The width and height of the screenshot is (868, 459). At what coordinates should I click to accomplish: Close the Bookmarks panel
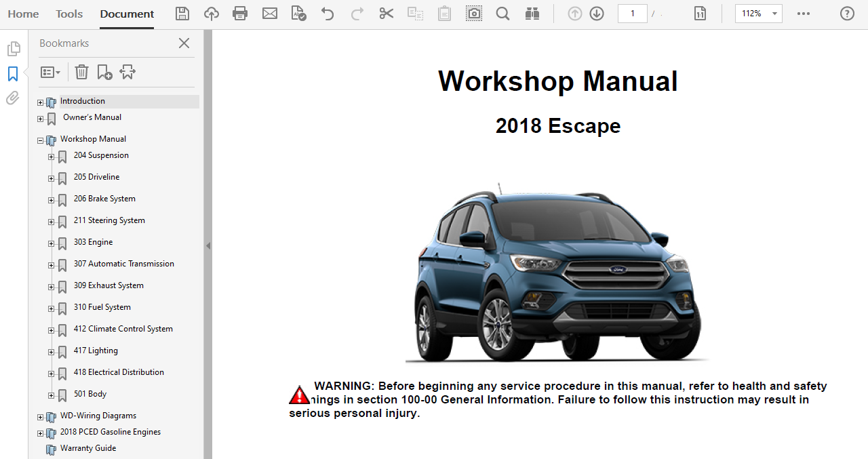pos(184,43)
